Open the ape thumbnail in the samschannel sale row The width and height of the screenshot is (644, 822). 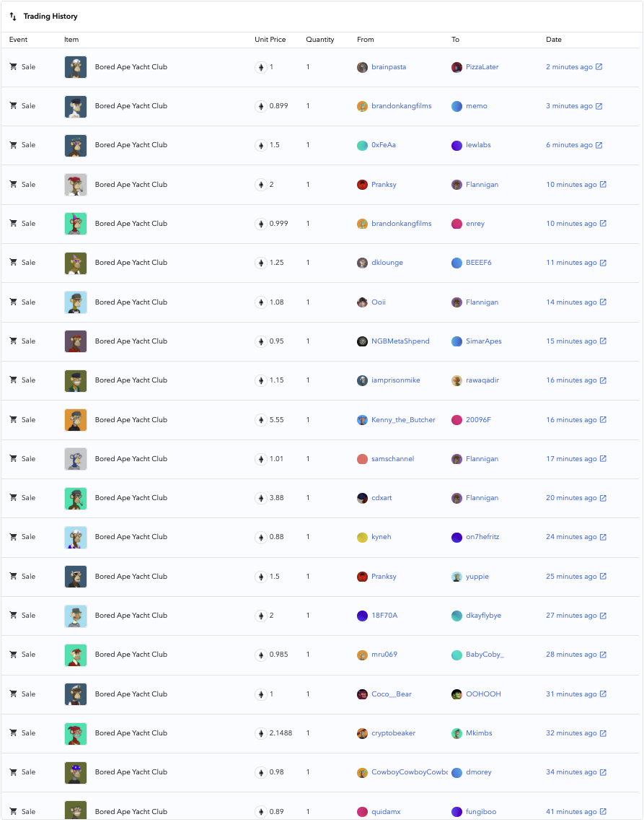point(76,459)
